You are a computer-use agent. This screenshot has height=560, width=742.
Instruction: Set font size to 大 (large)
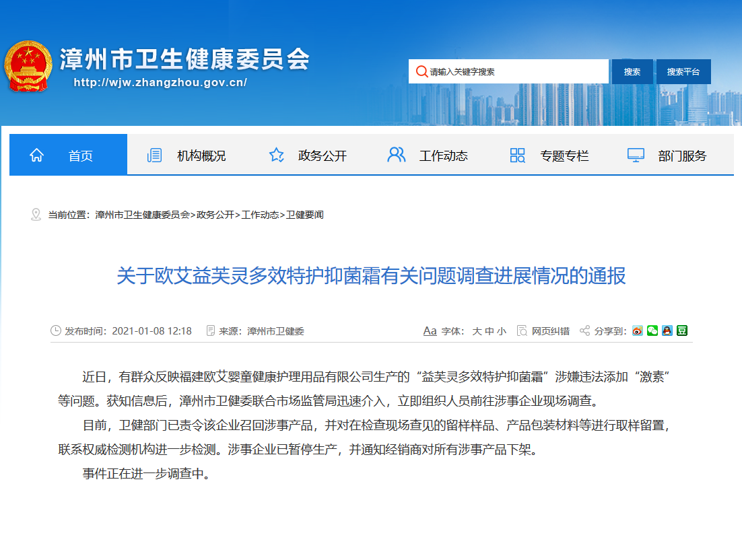477,331
